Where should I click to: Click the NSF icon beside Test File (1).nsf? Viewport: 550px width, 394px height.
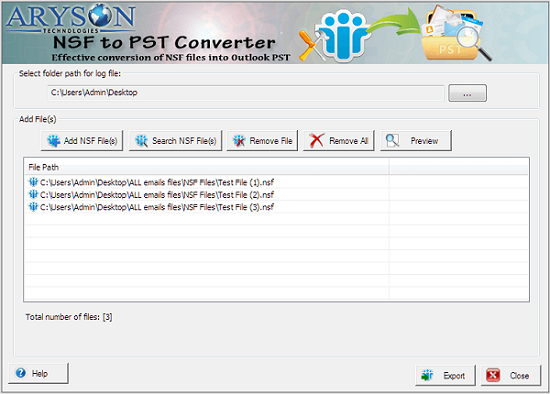(33, 182)
